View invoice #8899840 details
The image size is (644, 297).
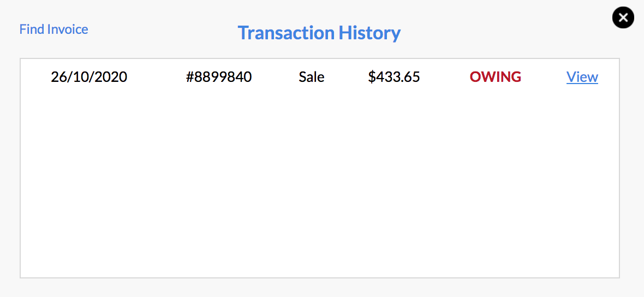582,77
